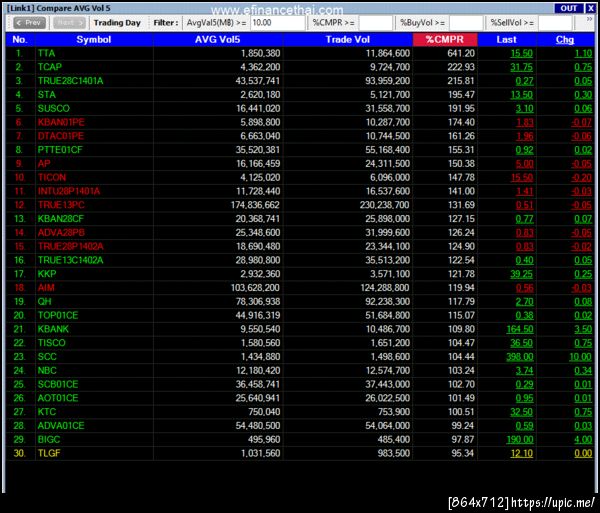Select the INTU28P1401A symbol

(69, 191)
